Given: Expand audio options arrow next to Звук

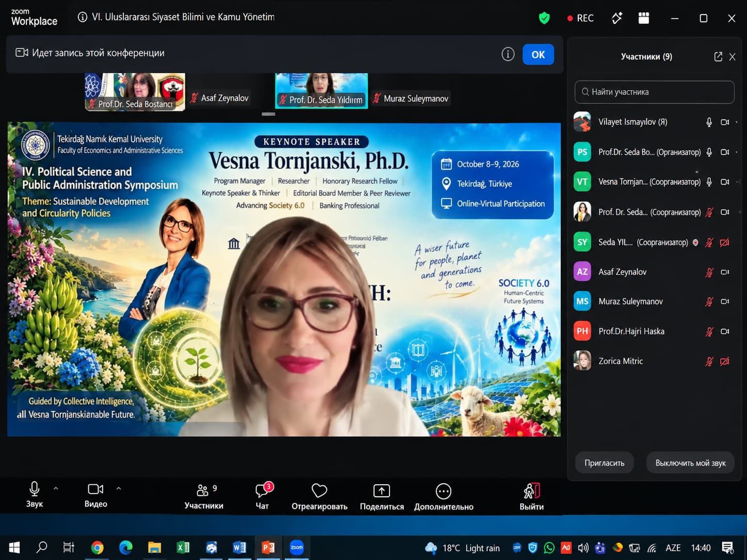Looking at the screenshot, I should 56,488.
